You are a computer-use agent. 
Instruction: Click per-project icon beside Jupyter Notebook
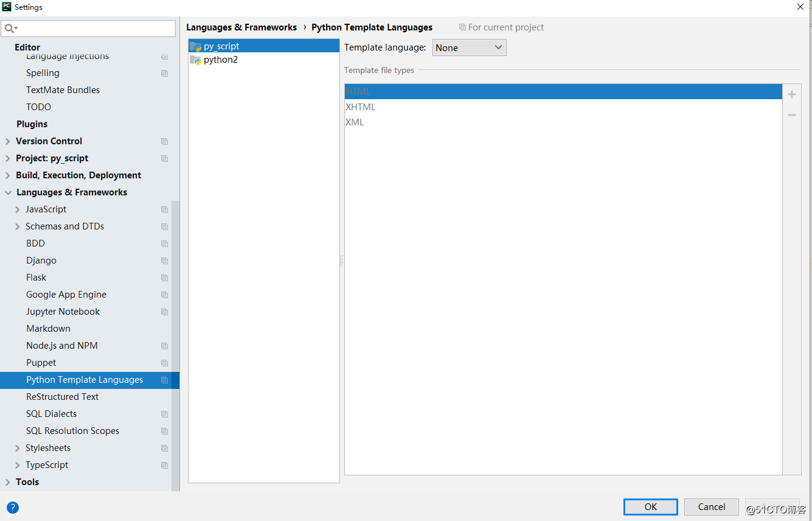164,312
